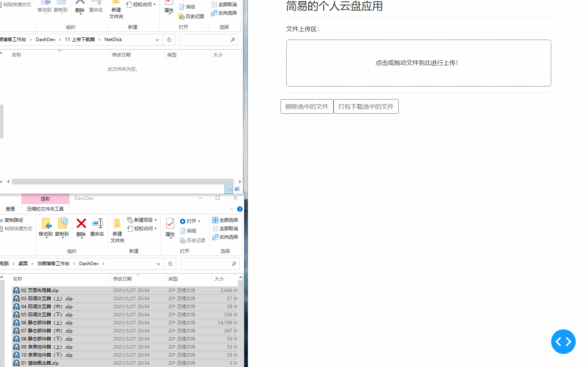This screenshot has width=588, height=367.
Task: Select file 08 静态部件篇（下）.zip
Action: tap(125, 339)
